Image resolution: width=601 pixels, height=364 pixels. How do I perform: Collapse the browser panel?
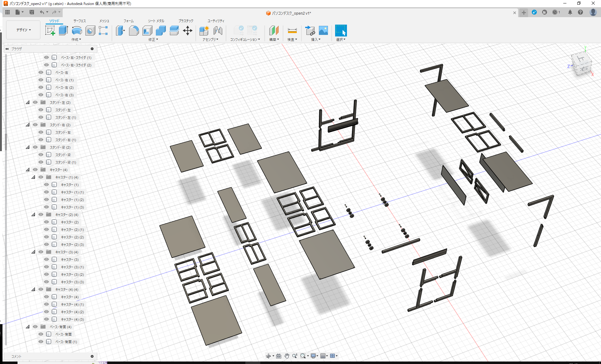click(x=7, y=49)
